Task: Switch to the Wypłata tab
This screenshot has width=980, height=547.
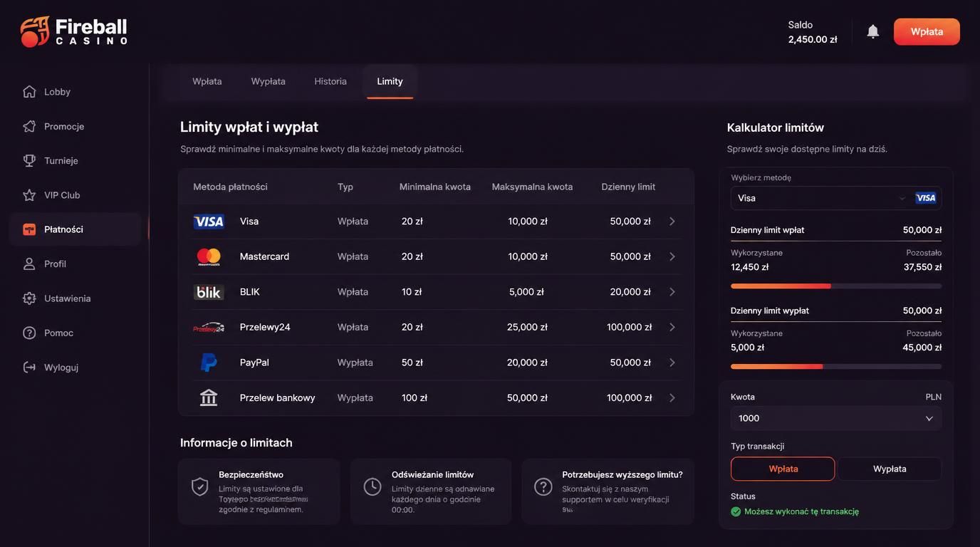Action: click(268, 81)
